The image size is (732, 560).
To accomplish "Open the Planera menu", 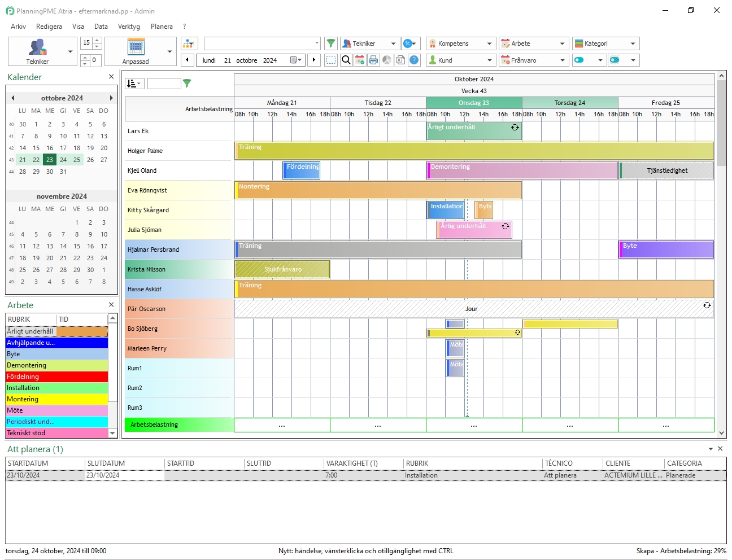I will pyautogui.click(x=162, y=26).
